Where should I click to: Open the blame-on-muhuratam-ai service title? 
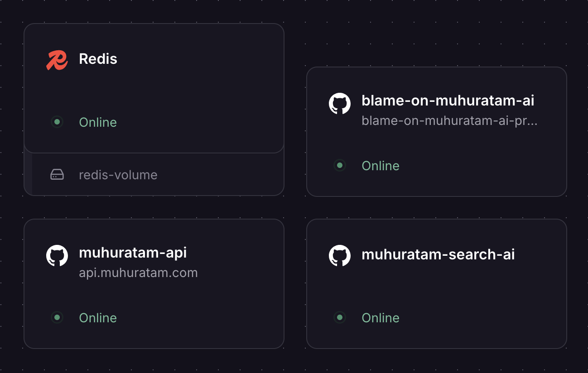(x=448, y=100)
